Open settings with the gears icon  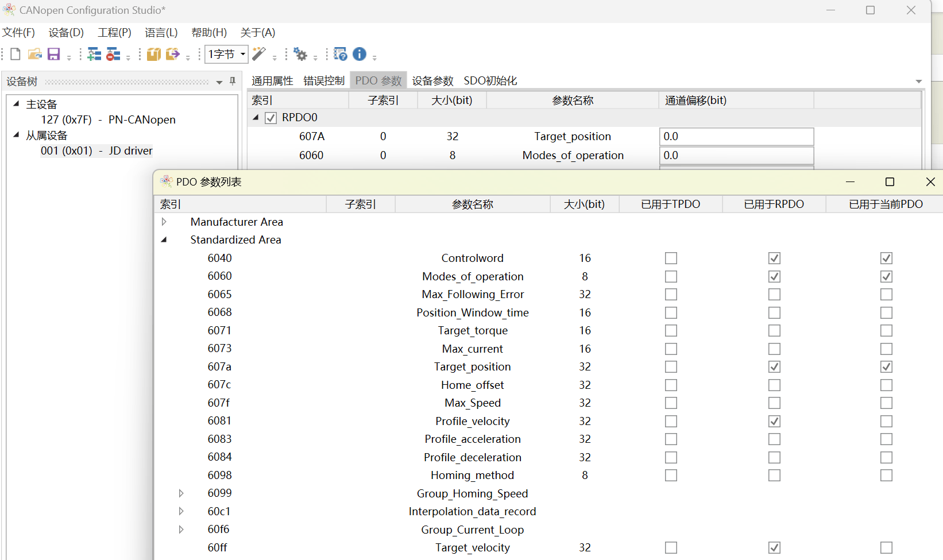(x=300, y=54)
